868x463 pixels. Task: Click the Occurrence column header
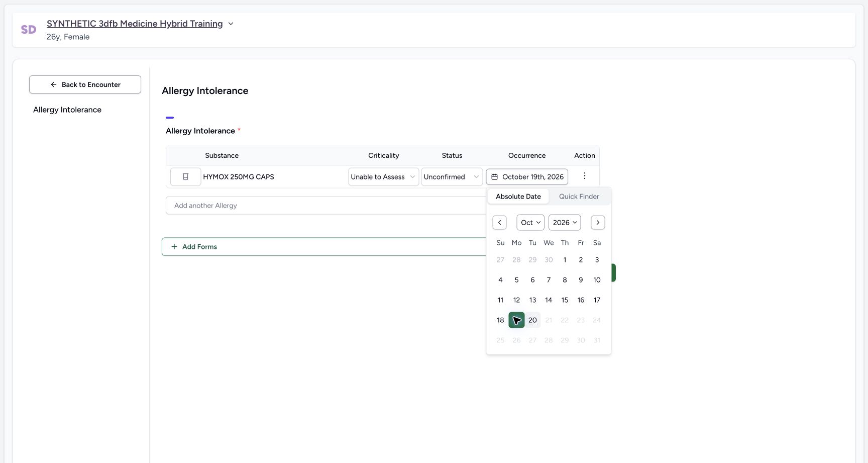click(x=527, y=156)
